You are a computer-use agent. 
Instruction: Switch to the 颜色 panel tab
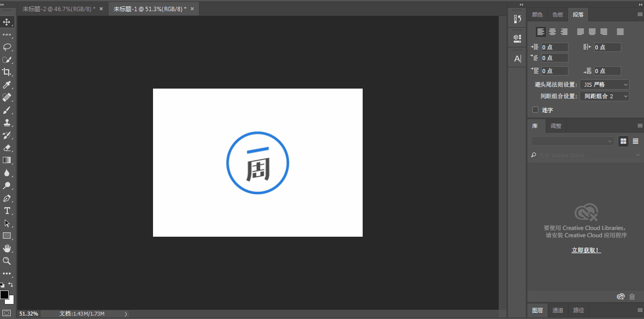[537, 15]
